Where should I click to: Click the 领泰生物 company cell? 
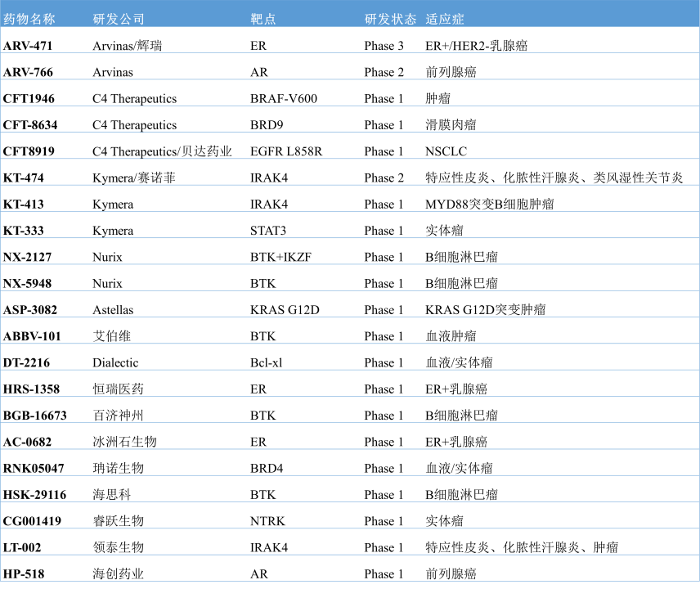pyautogui.click(x=119, y=547)
